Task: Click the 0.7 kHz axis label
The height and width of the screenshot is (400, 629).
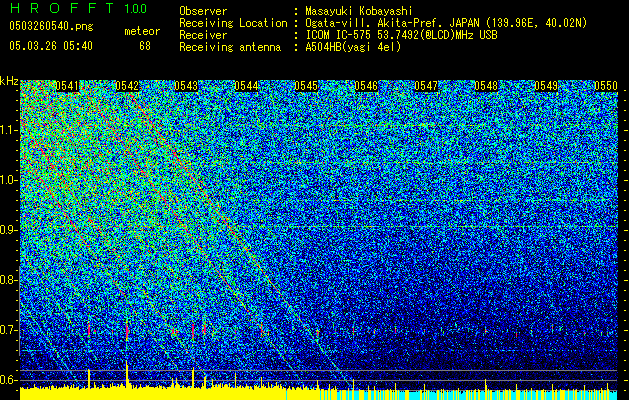Action: coord(9,330)
